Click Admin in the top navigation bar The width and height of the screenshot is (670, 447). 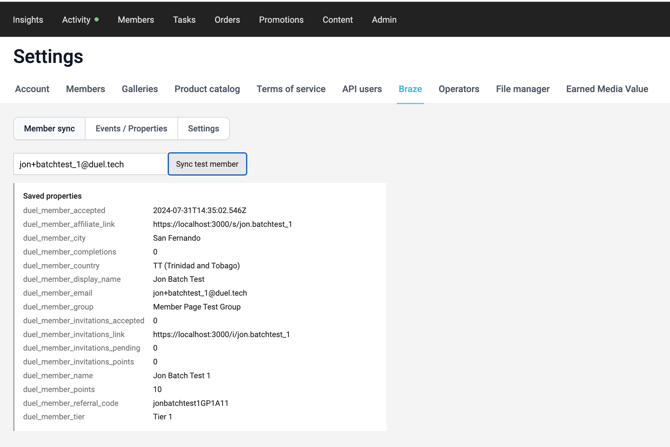point(384,20)
